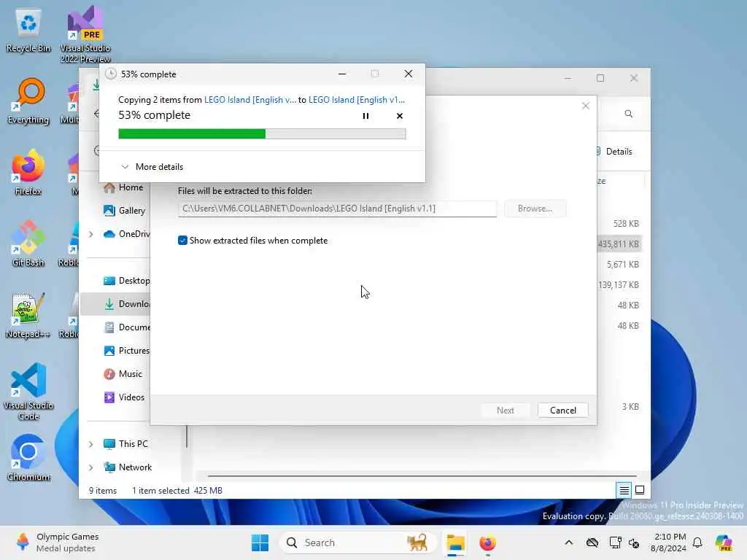Open Firefox from the taskbar
Image resolution: width=747 pixels, height=560 pixels.
[487, 542]
